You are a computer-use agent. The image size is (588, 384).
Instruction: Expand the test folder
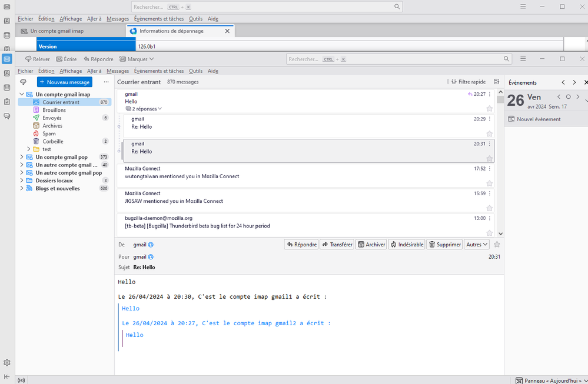point(28,149)
